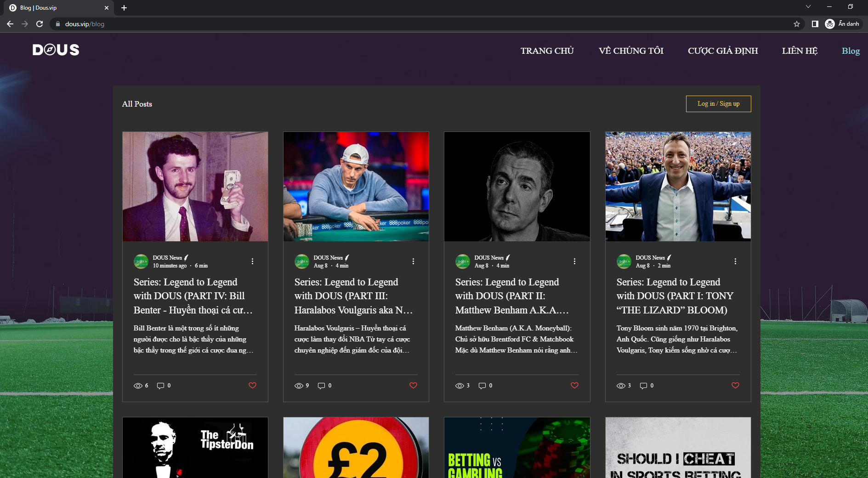The image size is (868, 478).
Task: Open the Should I Cheat post thumbnail
Action: tap(678, 448)
